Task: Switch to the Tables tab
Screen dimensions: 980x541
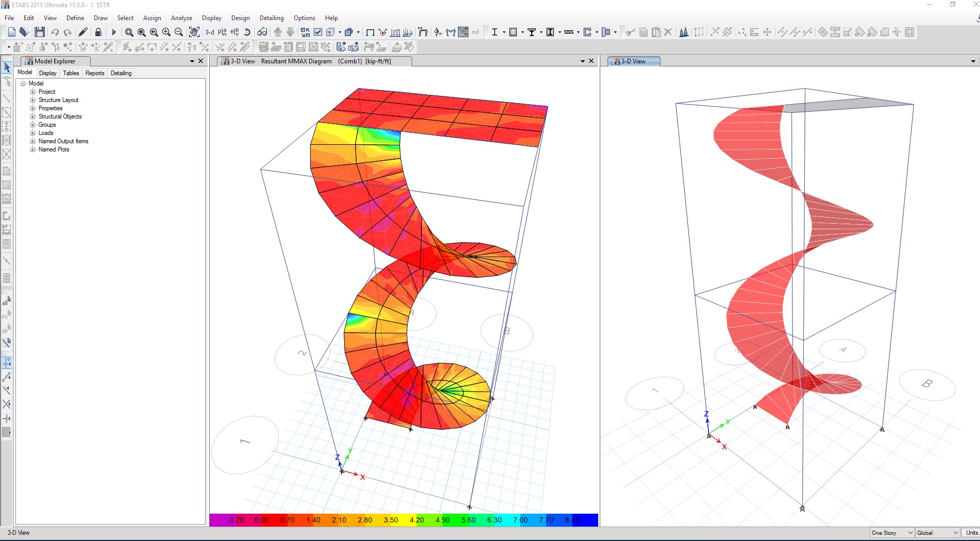Action: click(71, 73)
